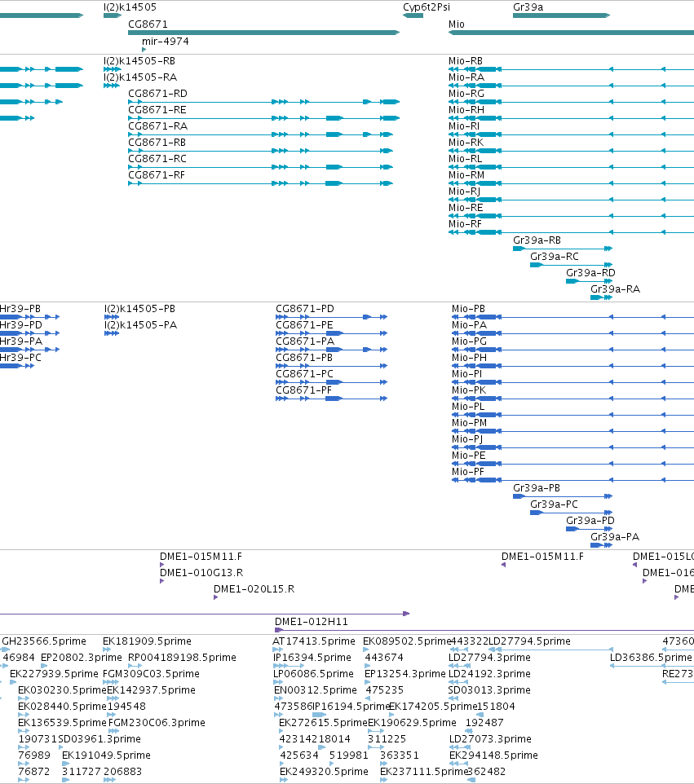Image resolution: width=694 pixels, height=784 pixels.
Task: Click the EK294148.5prime EST label
Action: (493, 755)
